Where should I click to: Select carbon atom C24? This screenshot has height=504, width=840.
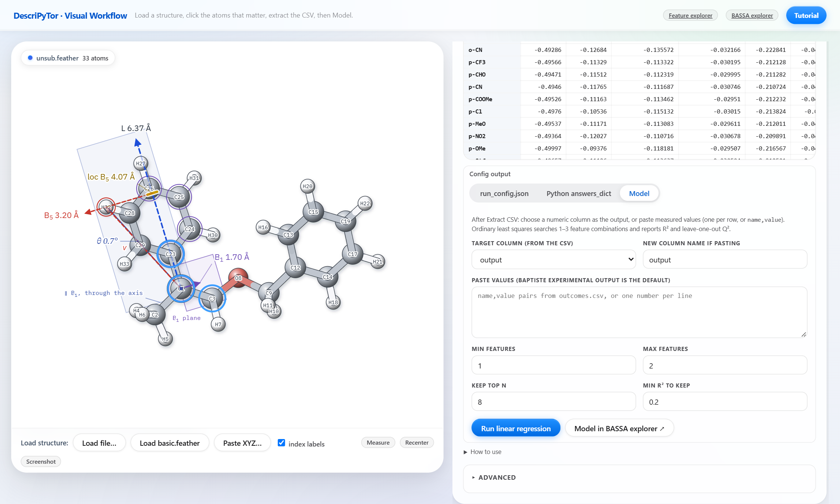coord(190,229)
